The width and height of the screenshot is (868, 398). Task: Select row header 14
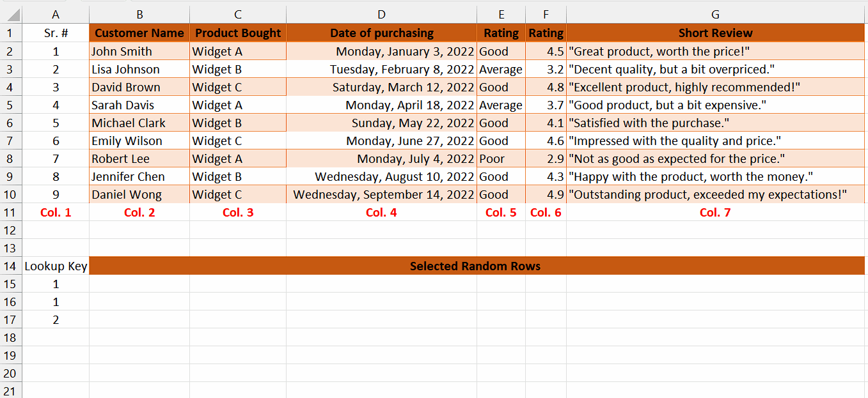pyautogui.click(x=11, y=266)
